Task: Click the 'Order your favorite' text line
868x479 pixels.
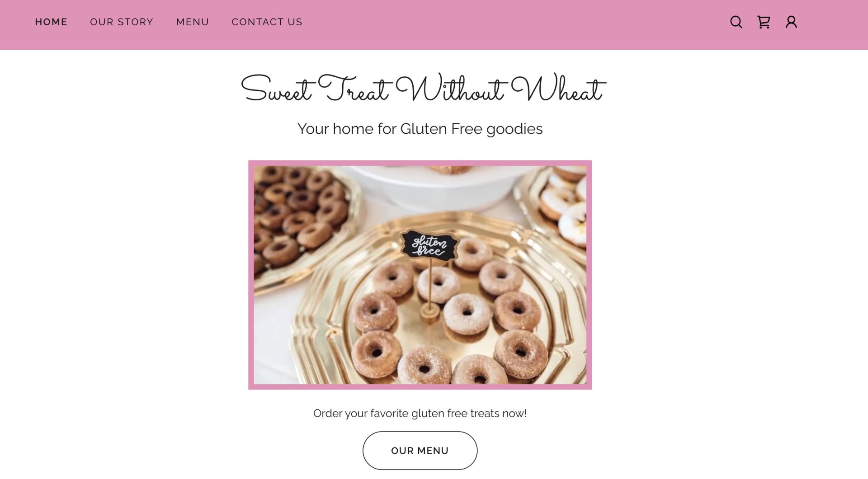Action: tap(420, 413)
